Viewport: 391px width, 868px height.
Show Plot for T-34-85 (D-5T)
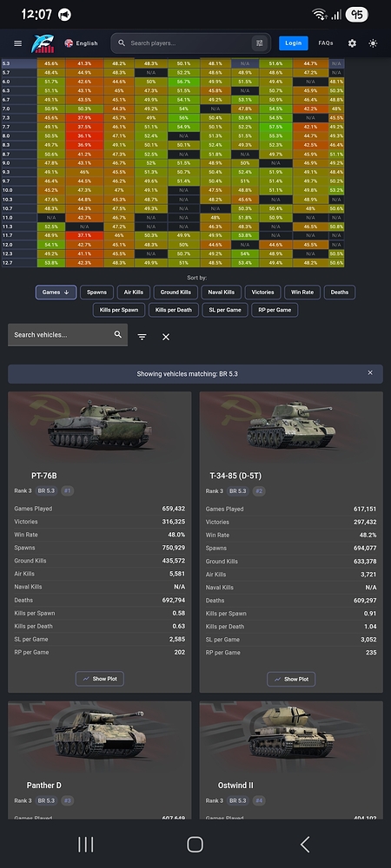tap(291, 679)
